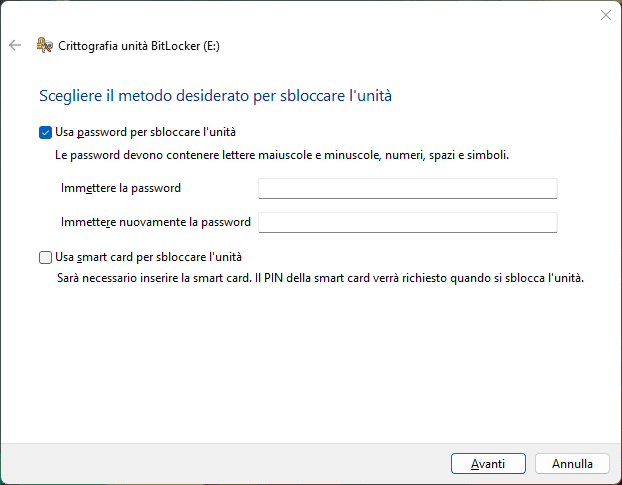
Task: Select the 'Immettere nuovamente la password' field label
Action: pos(155,222)
